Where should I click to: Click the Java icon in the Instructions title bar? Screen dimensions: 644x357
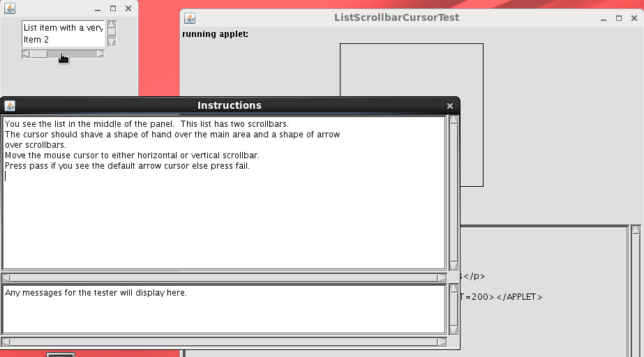[10, 106]
